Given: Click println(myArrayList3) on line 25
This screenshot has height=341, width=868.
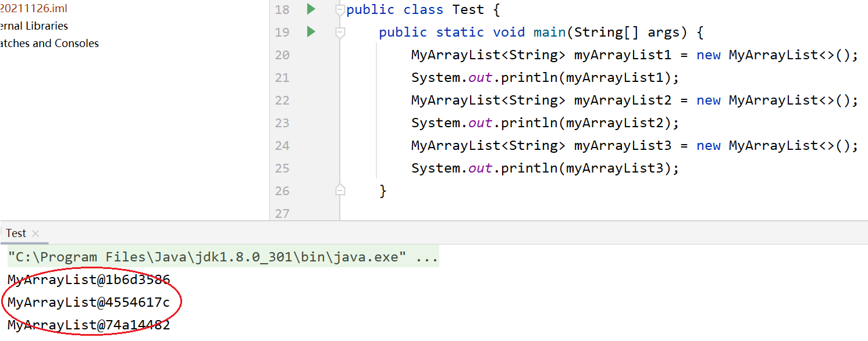Looking at the screenshot, I should pyautogui.click(x=586, y=168).
